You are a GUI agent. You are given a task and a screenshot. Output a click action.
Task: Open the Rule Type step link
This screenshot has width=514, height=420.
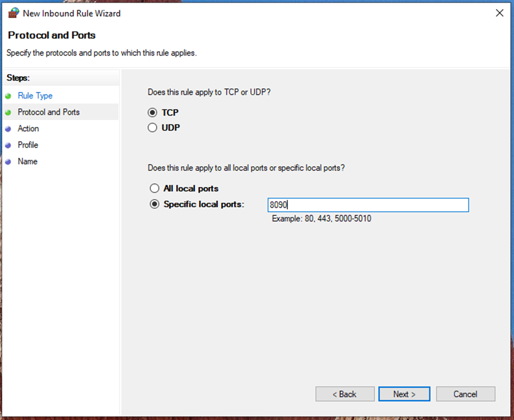click(x=35, y=96)
